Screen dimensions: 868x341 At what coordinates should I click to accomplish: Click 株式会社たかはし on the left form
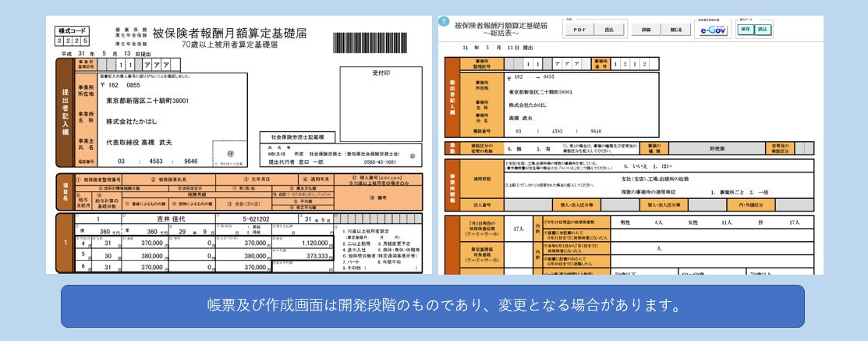pos(132,121)
